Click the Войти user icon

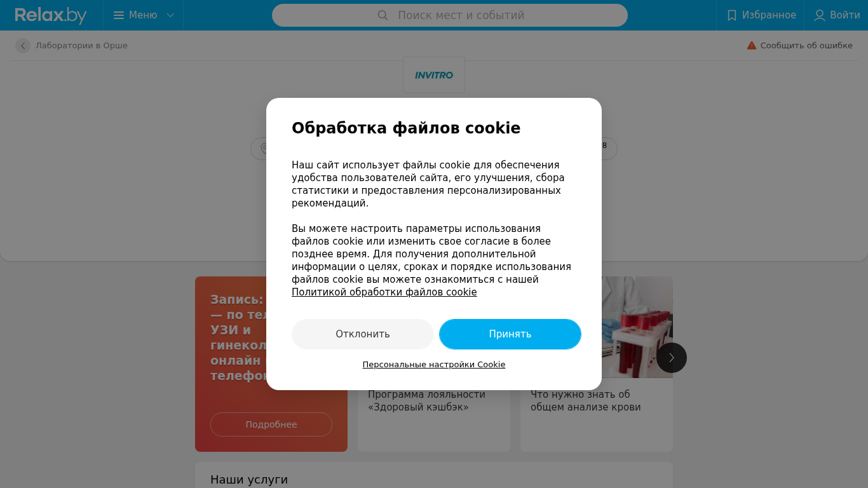(x=820, y=15)
